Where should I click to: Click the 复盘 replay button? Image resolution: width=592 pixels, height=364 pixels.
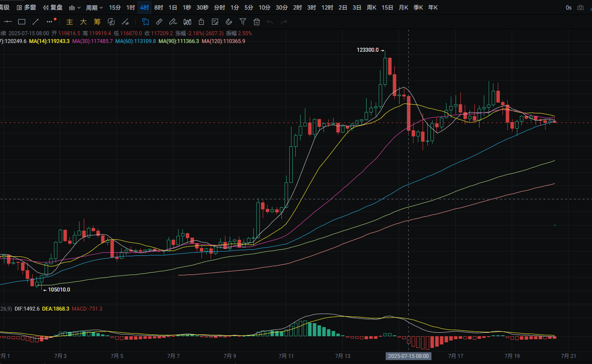tap(53, 7)
